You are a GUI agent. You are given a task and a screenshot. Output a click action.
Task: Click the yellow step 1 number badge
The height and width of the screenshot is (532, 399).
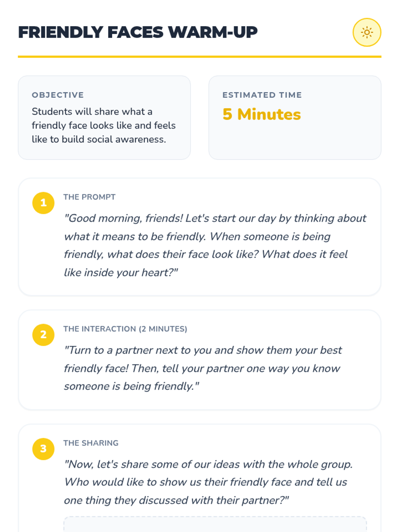coord(43,203)
